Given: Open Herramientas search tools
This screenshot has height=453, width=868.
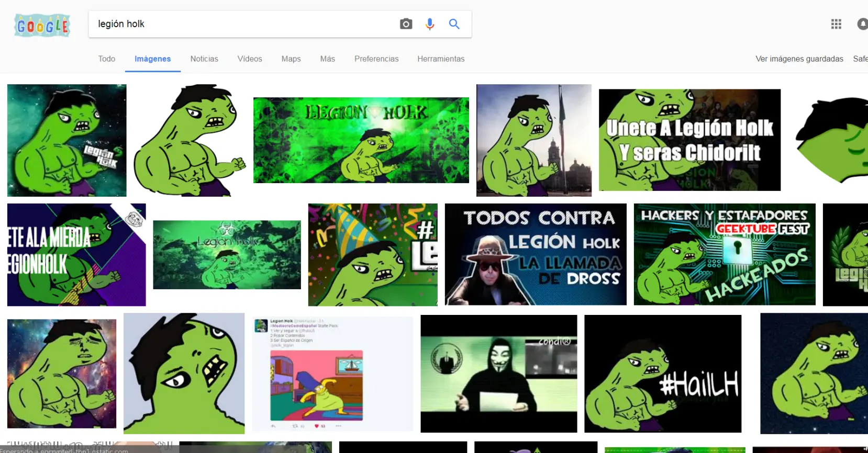Looking at the screenshot, I should (441, 59).
